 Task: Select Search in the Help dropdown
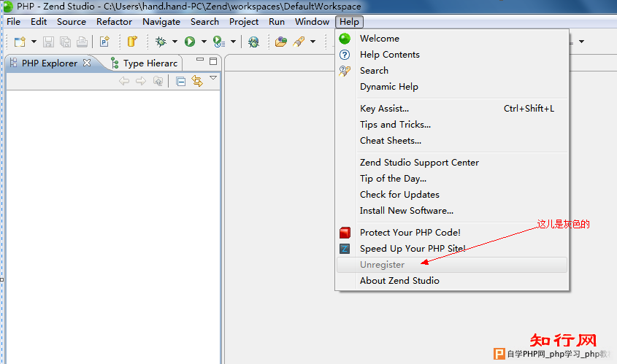click(x=452, y=71)
